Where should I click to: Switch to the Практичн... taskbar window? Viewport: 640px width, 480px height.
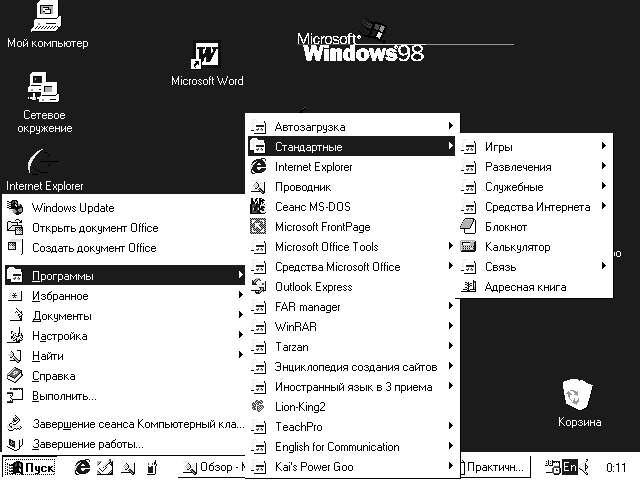[495, 467]
